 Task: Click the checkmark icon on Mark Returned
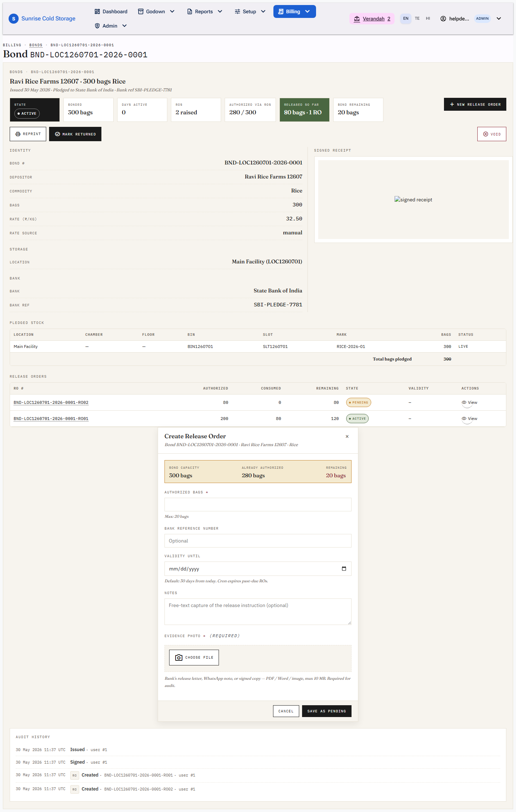coord(57,134)
